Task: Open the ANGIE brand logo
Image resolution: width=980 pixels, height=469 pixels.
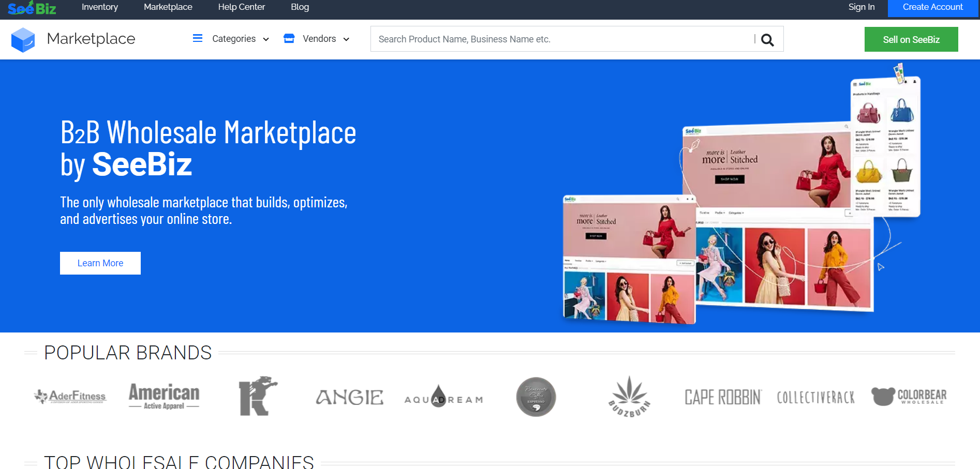Action: [350, 397]
